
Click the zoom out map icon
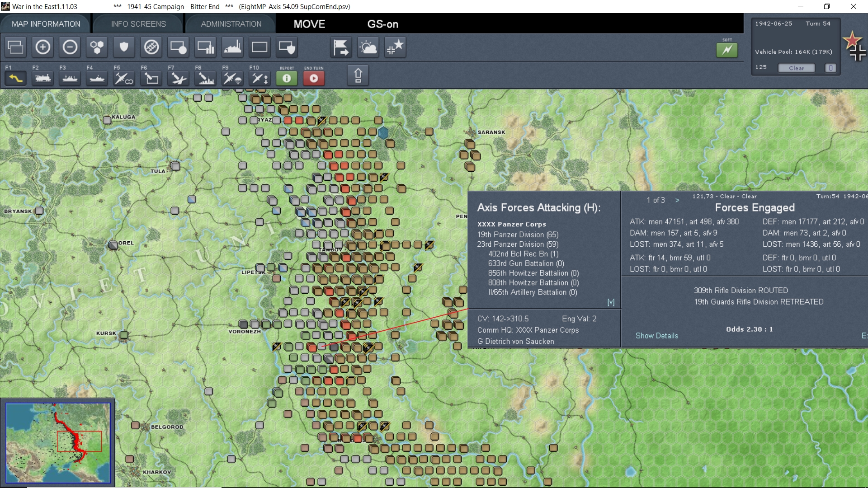coord(70,47)
